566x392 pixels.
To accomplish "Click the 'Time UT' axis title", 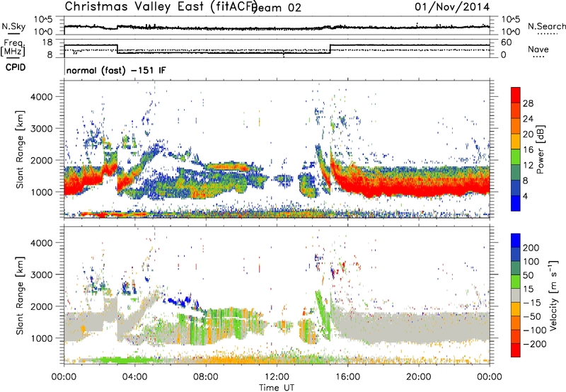I will point(277,387).
